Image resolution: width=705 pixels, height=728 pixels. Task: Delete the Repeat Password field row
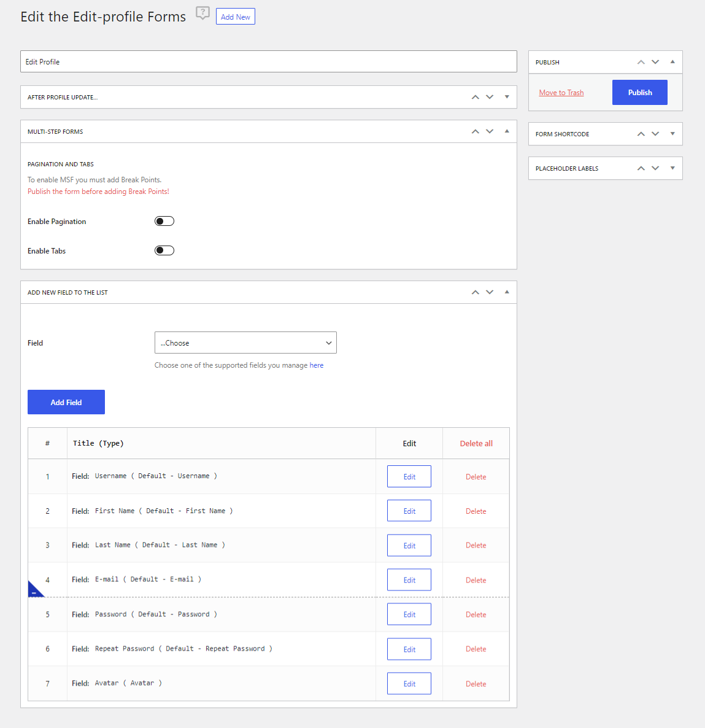[476, 649]
